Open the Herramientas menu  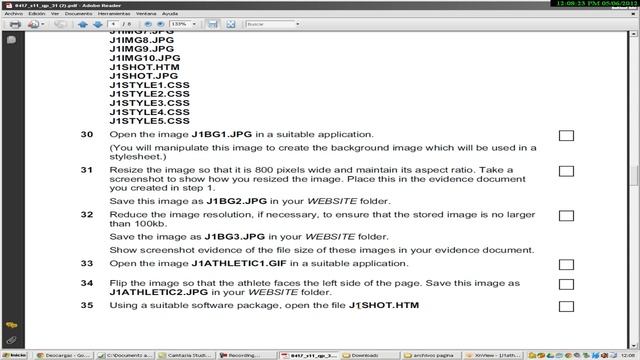[x=114, y=13]
